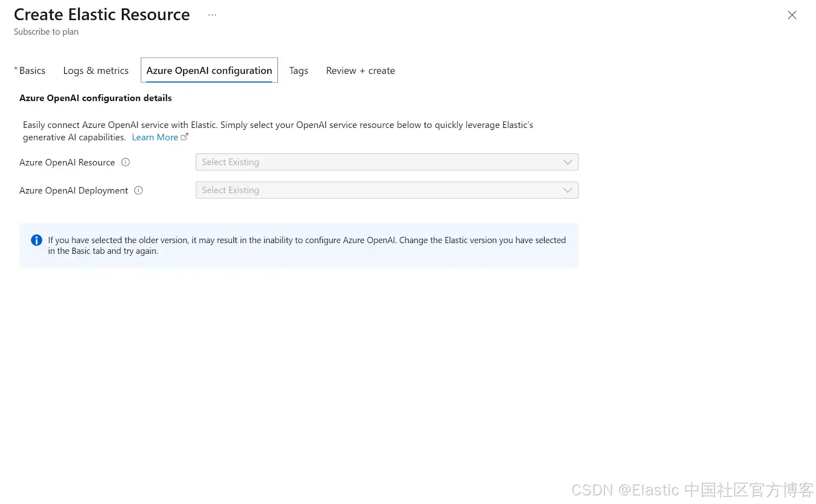Image resolution: width=816 pixels, height=504 pixels.
Task: Show info tooltip for Azure OpenAI Deployment
Action: [x=138, y=190]
